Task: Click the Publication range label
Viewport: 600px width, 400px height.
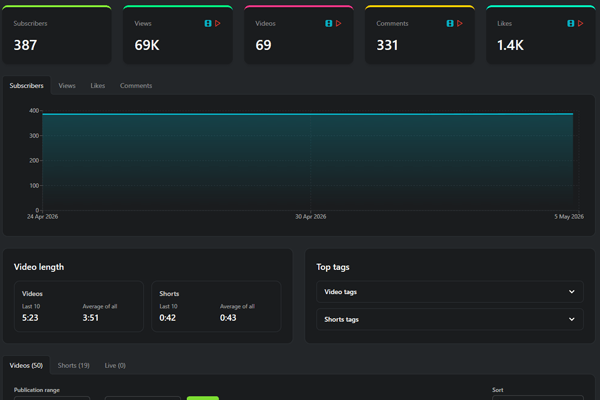Action: [37, 390]
